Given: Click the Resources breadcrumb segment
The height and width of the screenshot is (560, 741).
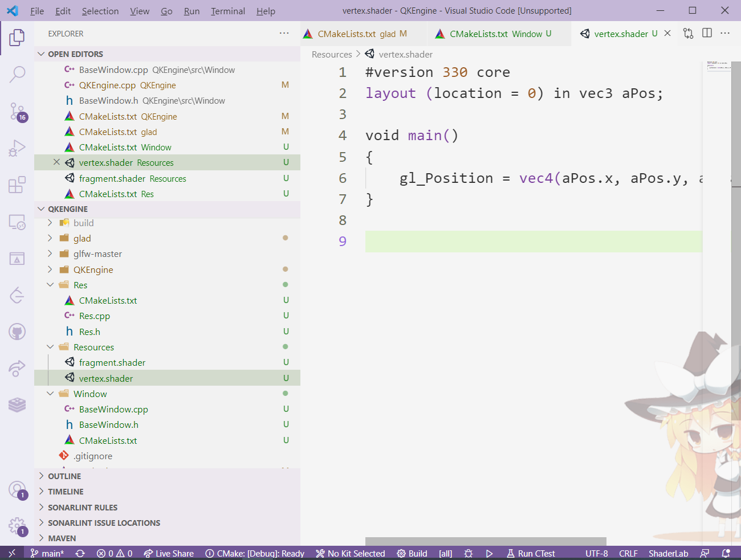Looking at the screenshot, I should (x=332, y=54).
